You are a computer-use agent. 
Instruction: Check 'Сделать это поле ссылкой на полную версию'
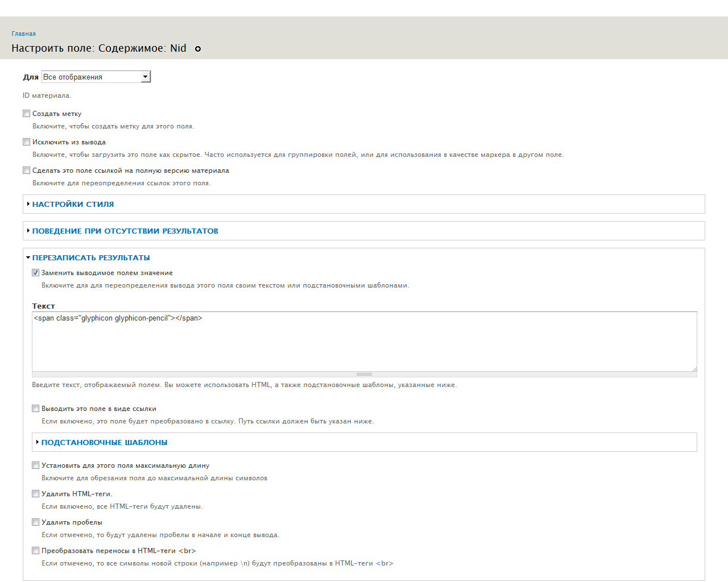(x=26, y=171)
